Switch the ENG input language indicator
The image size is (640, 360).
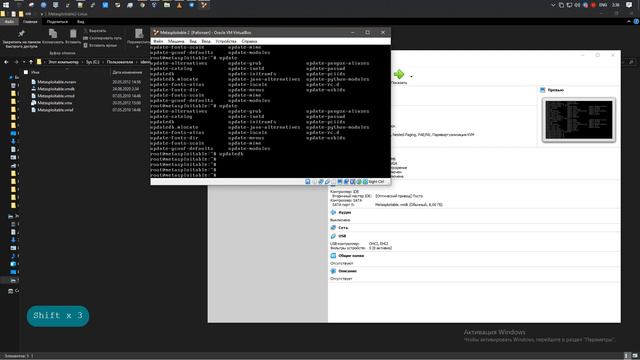(x=603, y=5)
